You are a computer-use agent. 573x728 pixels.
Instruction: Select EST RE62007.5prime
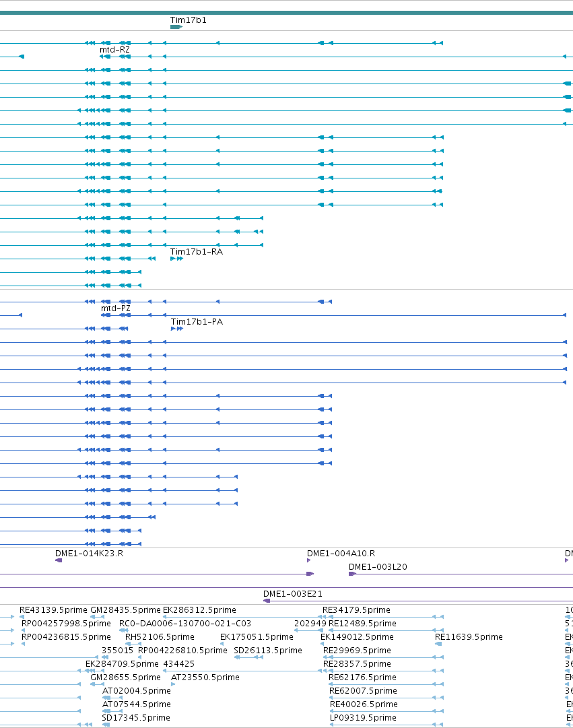click(363, 691)
